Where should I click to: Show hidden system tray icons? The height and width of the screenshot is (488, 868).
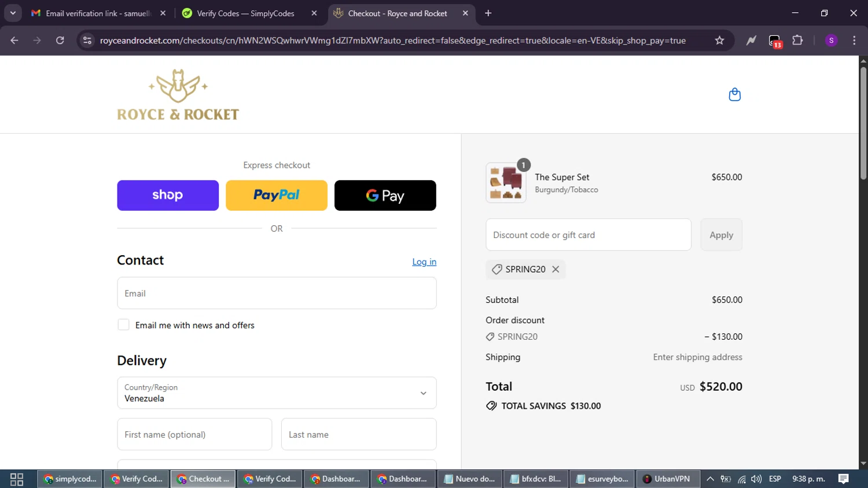(711, 479)
